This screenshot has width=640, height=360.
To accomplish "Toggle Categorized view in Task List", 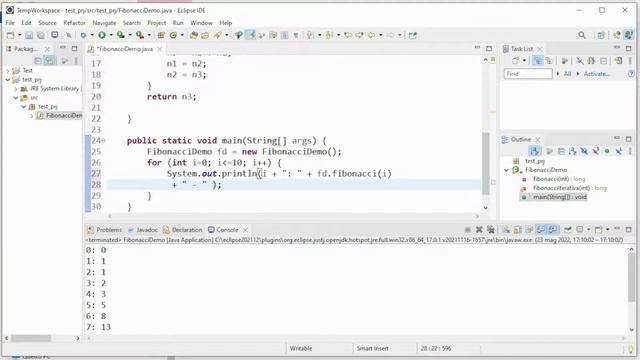I will tap(538, 61).
